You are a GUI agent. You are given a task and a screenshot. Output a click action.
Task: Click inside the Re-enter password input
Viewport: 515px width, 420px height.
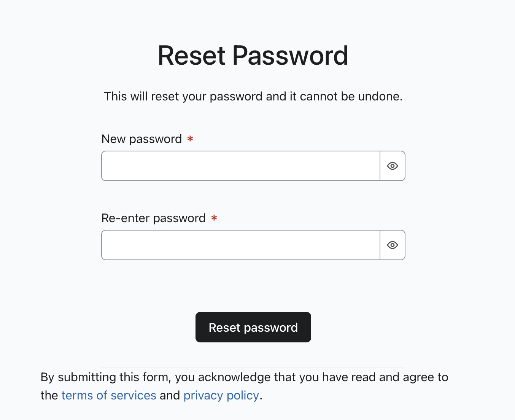(240, 245)
